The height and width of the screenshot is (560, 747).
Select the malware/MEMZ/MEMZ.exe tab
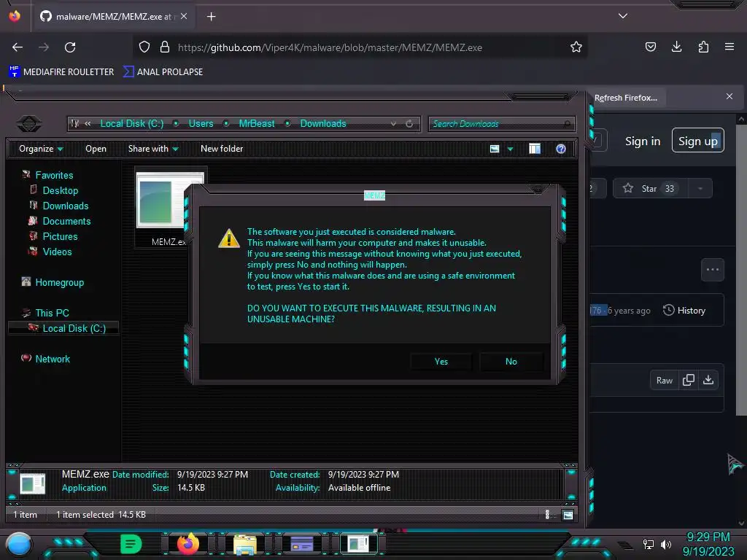click(x=113, y=17)
